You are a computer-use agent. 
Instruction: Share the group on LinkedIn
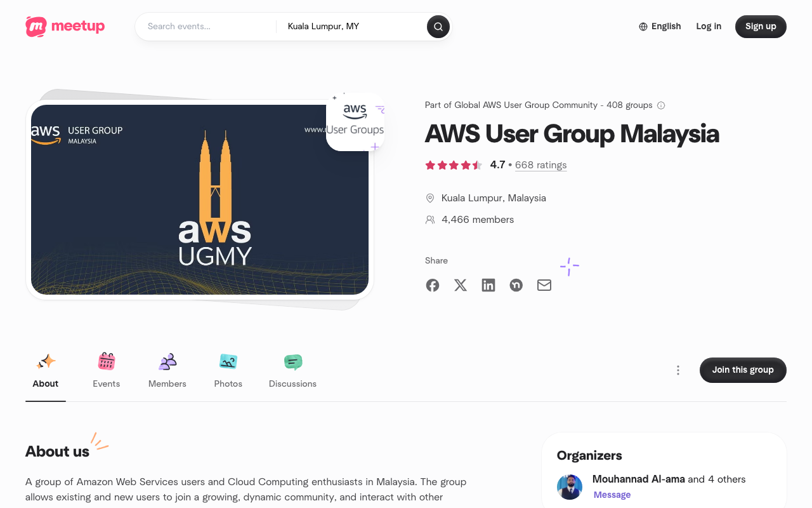[488, 285]
